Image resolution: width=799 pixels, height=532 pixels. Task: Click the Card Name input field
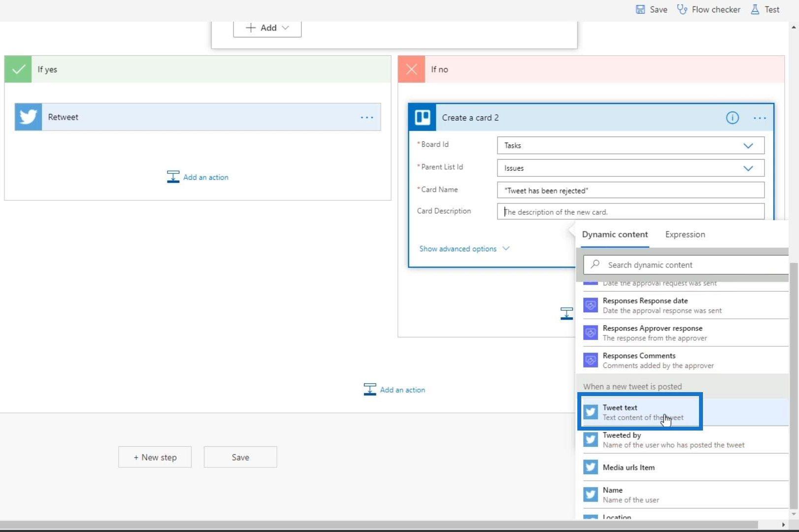point(631,190)
